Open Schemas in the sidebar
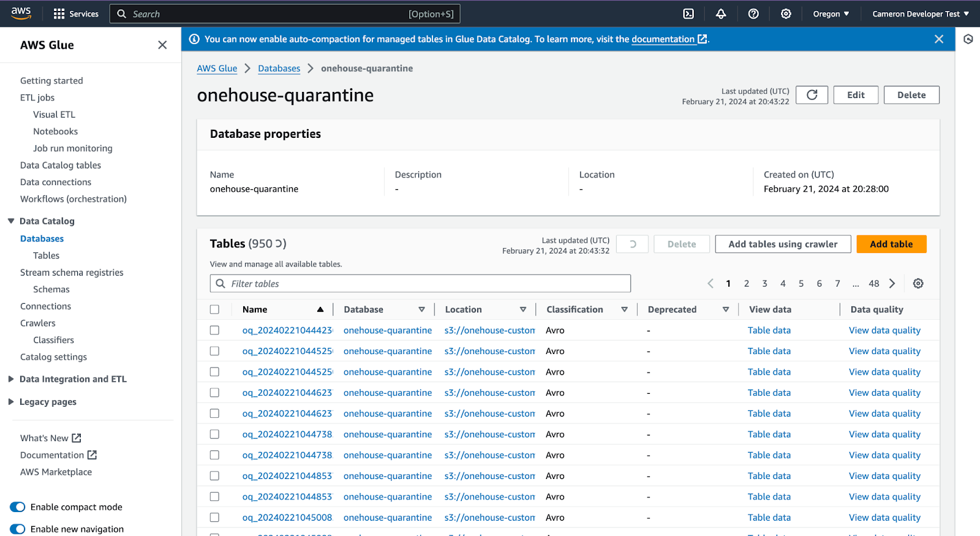Image resolution: width=980 pixels, height=536 pixels. coord(51,289)
